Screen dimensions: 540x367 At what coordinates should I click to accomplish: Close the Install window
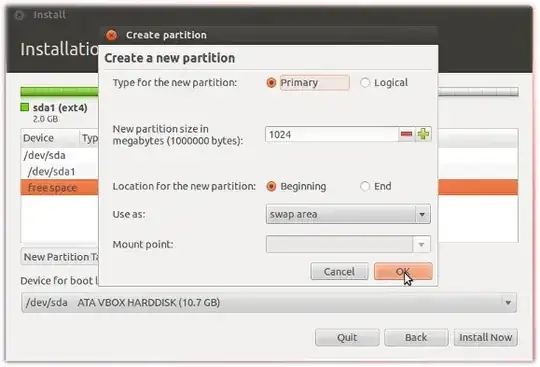19,15
